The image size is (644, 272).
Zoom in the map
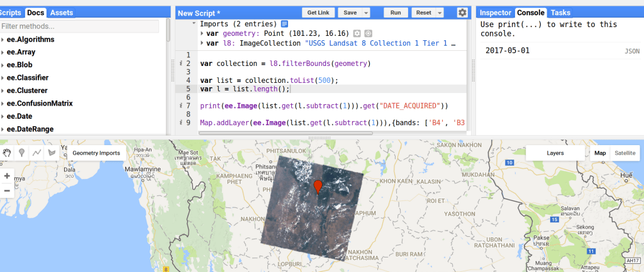coord(7,176)
